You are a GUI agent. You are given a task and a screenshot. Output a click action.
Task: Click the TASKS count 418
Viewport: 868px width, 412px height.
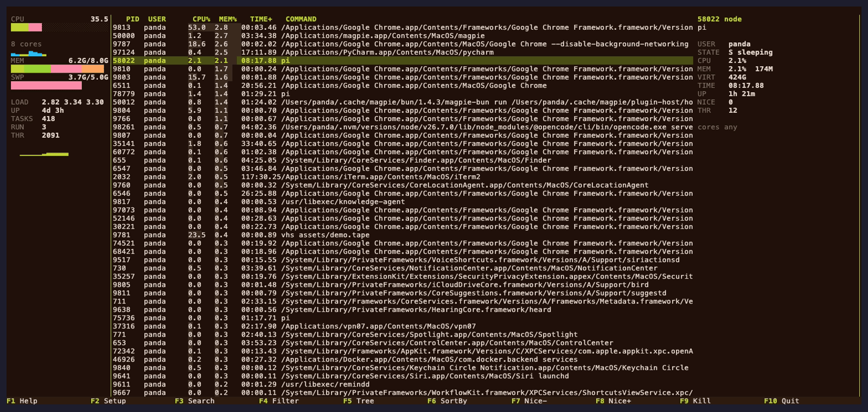[x=48, y=119]
